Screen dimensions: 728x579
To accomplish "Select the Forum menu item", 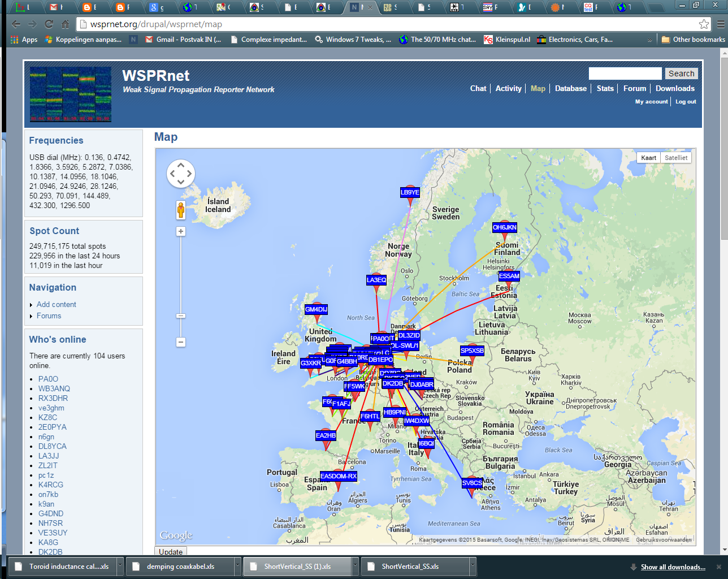I will coord(634,88).
